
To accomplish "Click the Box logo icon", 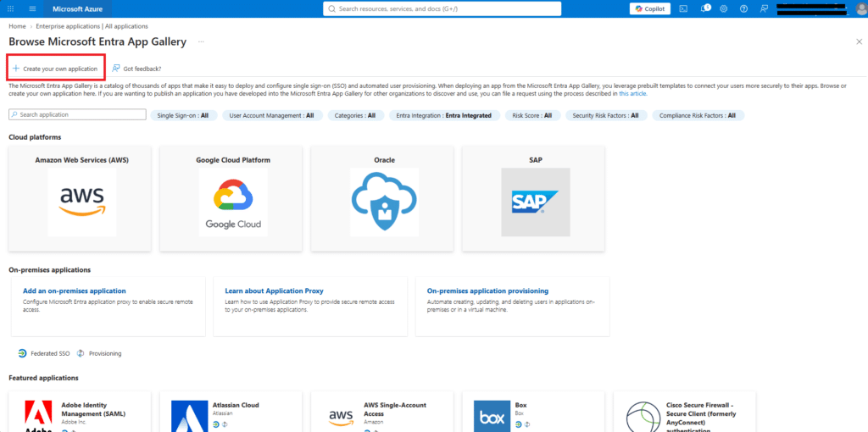I will click(x=492, y=416).
